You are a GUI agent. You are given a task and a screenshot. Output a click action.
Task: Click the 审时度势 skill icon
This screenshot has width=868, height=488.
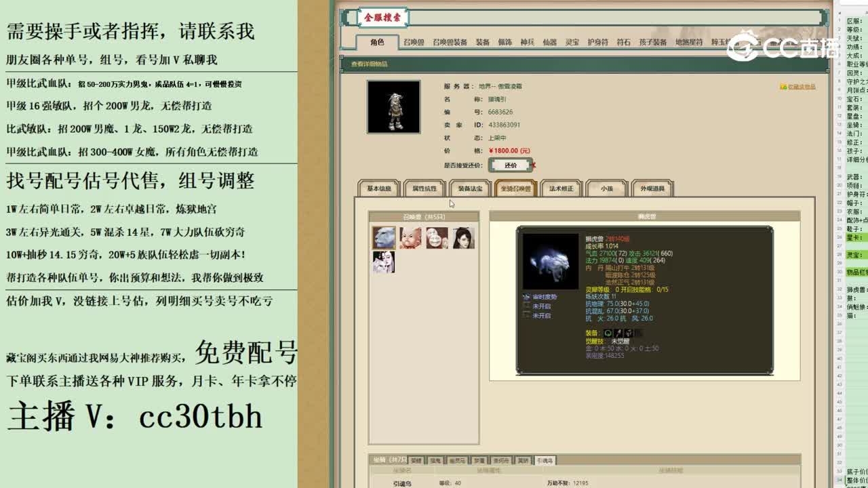pyautogui.click(x=526, y=297)
